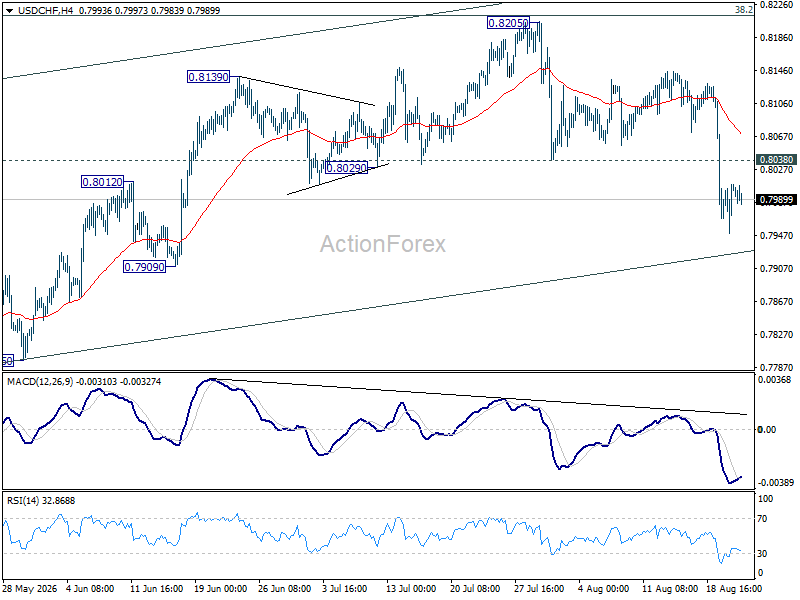Select the MACD descending trendline
The width and height of the screenshot is (800, 600).
point(480,396)
